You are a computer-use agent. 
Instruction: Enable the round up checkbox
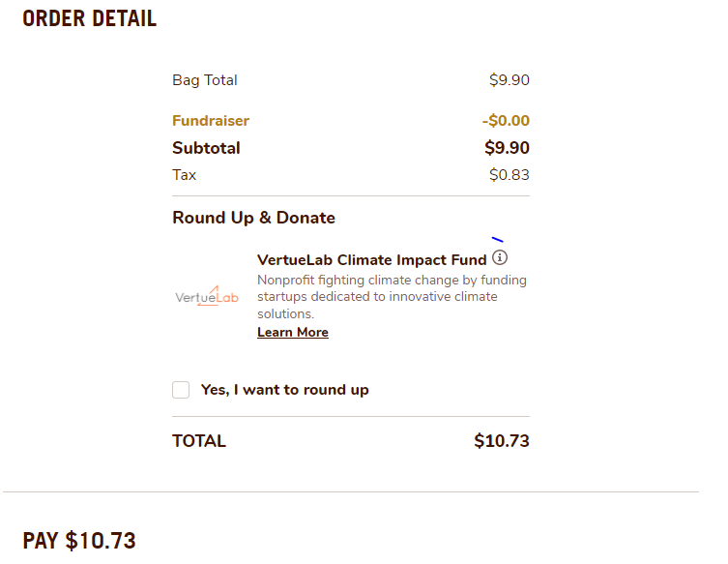coord(181,390)
